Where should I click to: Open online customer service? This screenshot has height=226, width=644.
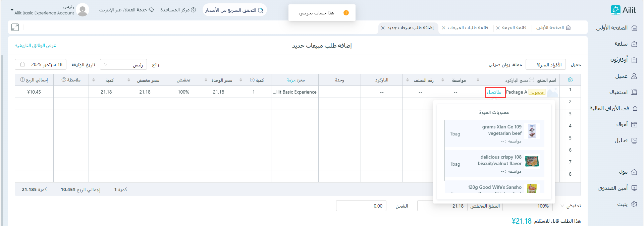[x=126, y=10]
